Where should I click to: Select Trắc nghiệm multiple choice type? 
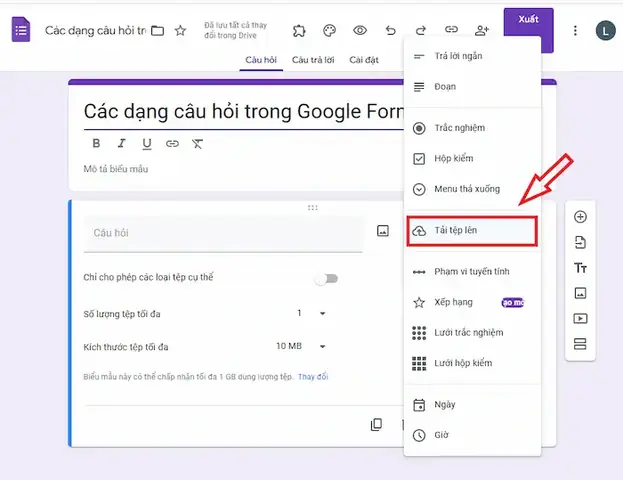tap(472, 128)
